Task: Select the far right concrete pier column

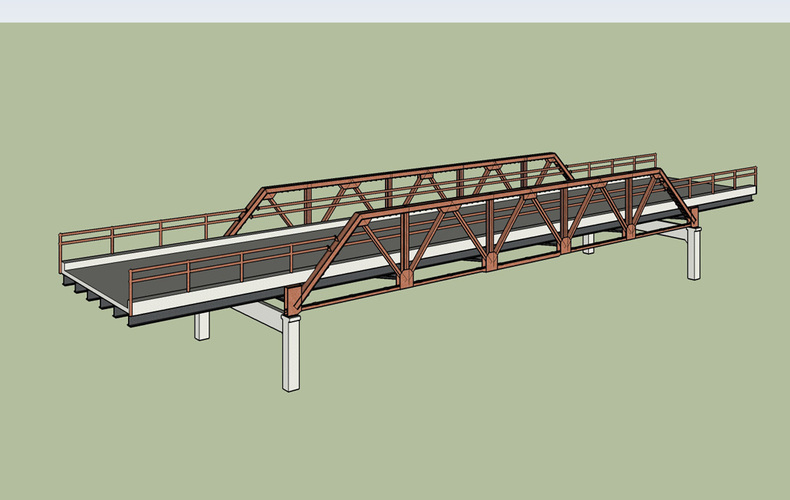Action: (x=694, y=255)
